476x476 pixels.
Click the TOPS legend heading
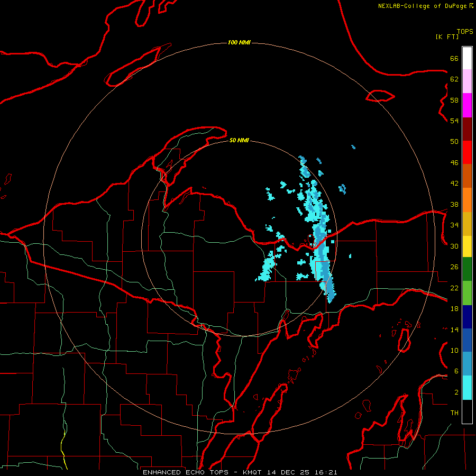(x=465, y=31)
